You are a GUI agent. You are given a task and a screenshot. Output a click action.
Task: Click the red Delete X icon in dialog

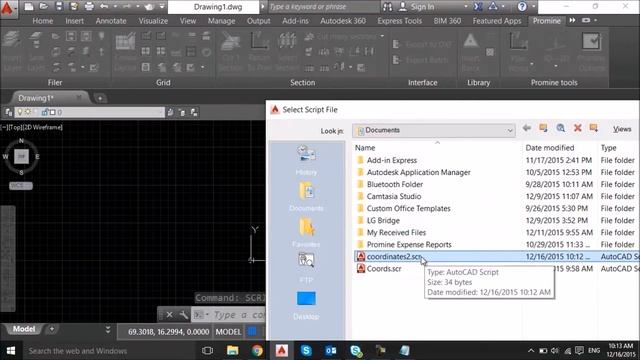point(577,128)
